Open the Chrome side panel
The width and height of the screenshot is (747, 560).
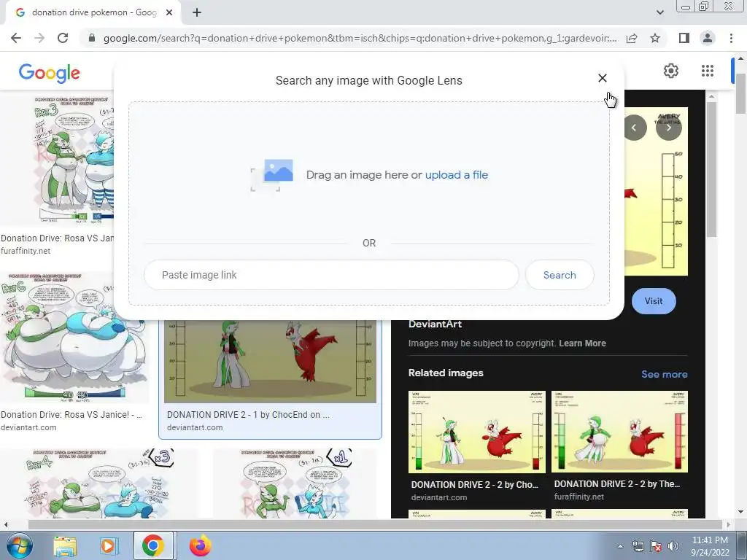tap(684, 38)
